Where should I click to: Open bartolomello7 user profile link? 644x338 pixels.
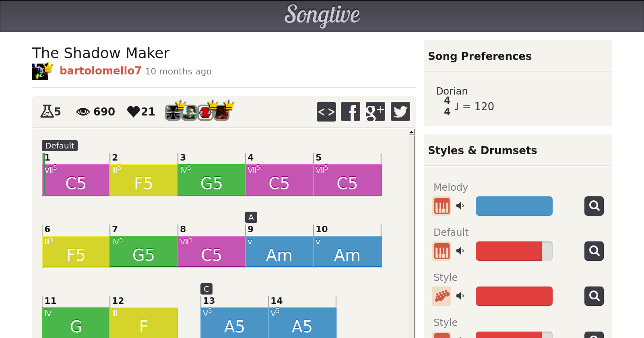click(x=100, y=71)
